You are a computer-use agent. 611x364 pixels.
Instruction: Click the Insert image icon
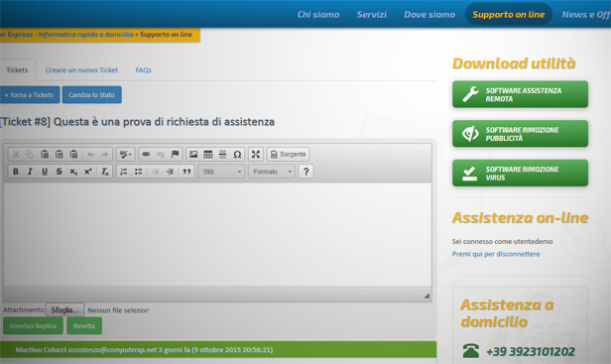coord(193,155)
